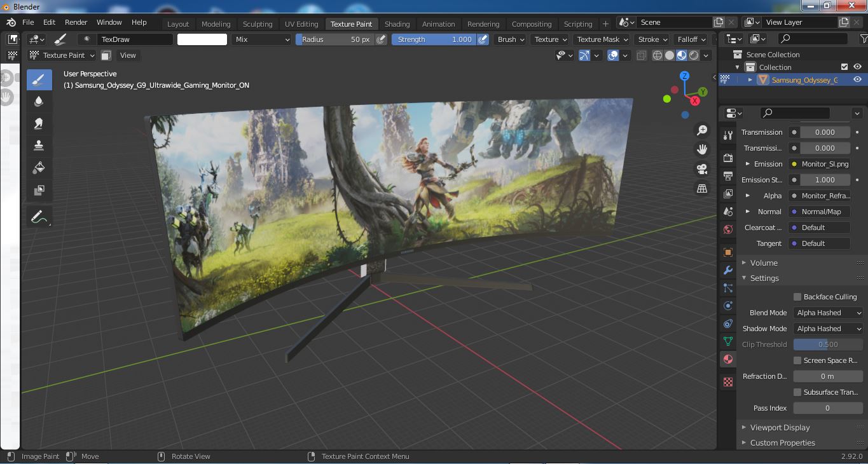Viewport: 868px width, 464px height.
Task: Toggle strength pen pressure button
Action: click(483, 39)
